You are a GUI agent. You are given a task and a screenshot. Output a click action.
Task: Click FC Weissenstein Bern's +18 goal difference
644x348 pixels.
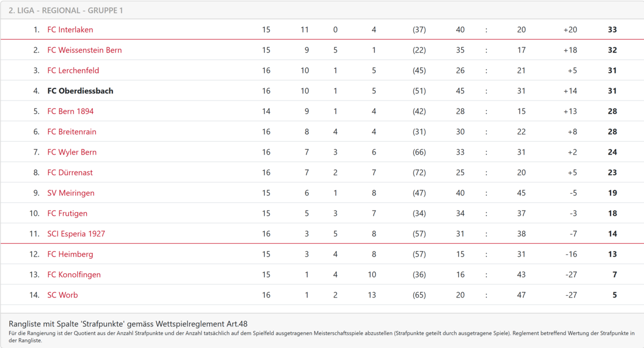click(x=570, y=50)
